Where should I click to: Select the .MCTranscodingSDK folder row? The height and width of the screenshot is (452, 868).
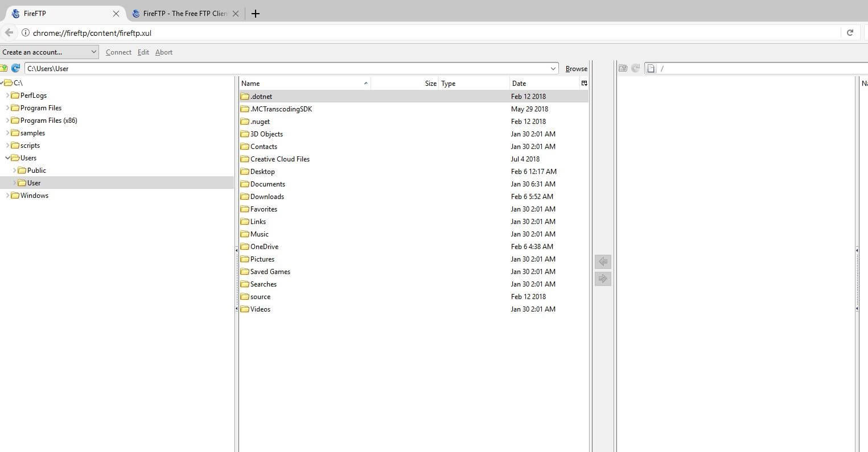tap(414, 109)
